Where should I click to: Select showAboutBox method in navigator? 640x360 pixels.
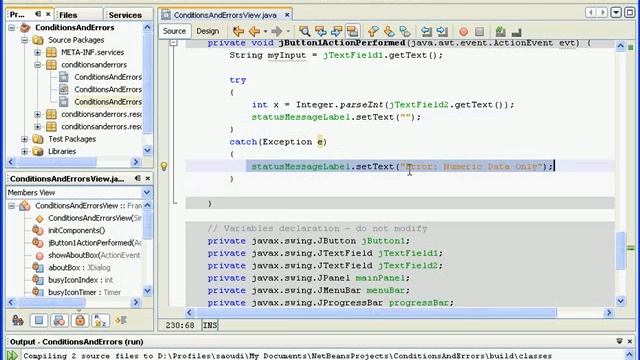[x=94, y=255]
